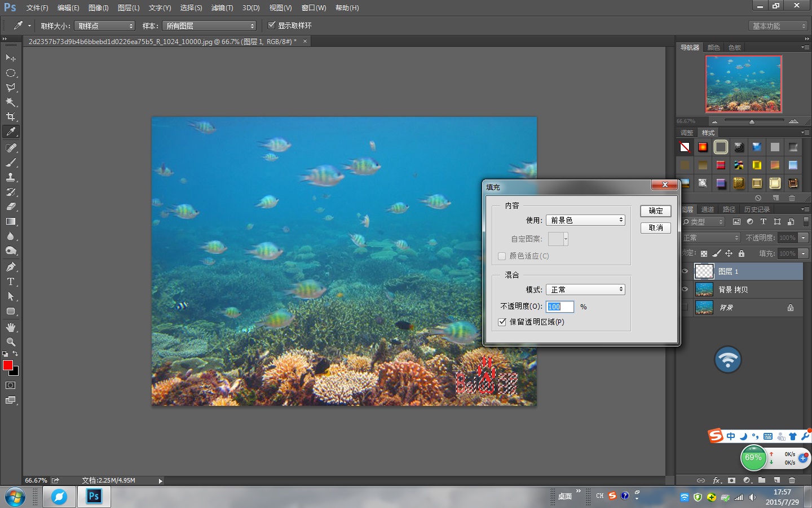This screenshot has height=508, width=812.
Task: Select the Eraser tool
Action: point(11,207)
